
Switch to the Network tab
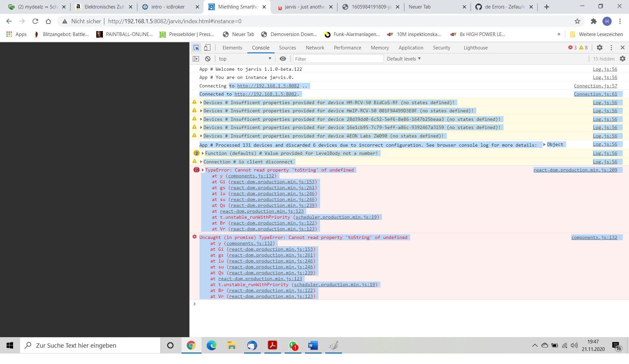[315, 48]
